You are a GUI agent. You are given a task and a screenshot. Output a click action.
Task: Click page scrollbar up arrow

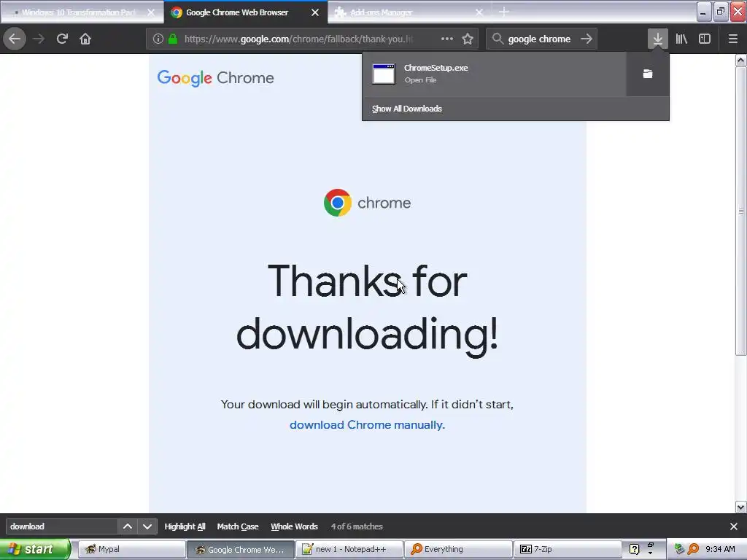pyautogui.click(x=741, y=60)
